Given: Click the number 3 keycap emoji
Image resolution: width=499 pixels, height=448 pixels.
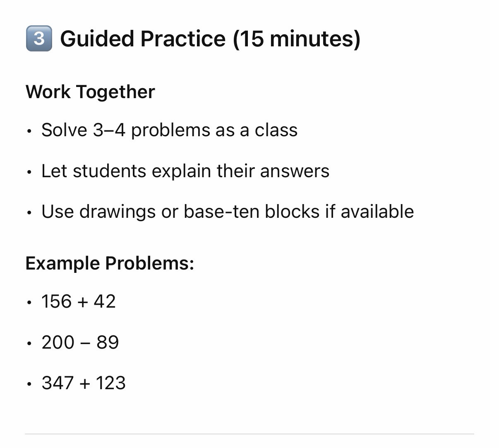Looking at the screenshot, I should click(39, 39).
